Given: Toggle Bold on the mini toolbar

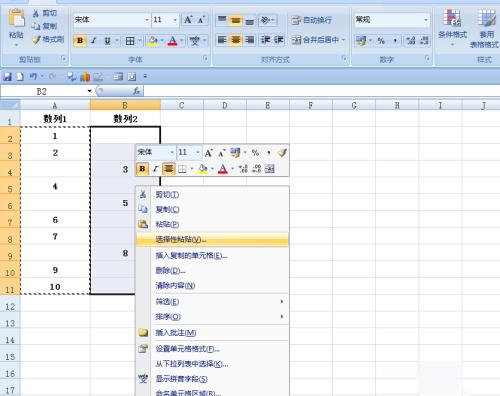Looking at the screenshot, I should 142,169.
